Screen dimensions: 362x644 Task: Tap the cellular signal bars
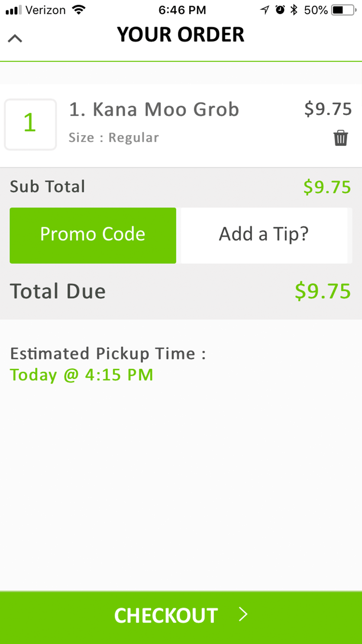click(x=14, y=10)
